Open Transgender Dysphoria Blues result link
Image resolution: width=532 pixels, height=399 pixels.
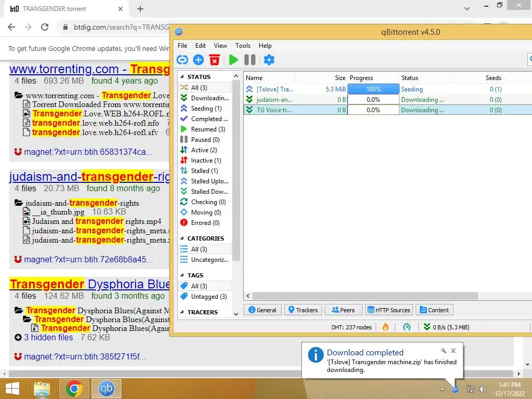click(x=89, y=284)
